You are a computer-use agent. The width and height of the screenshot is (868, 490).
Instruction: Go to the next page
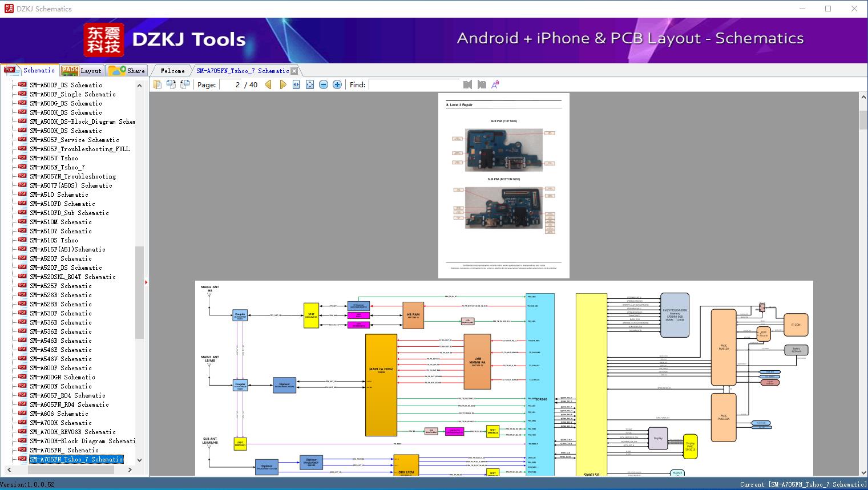point(282,84)
